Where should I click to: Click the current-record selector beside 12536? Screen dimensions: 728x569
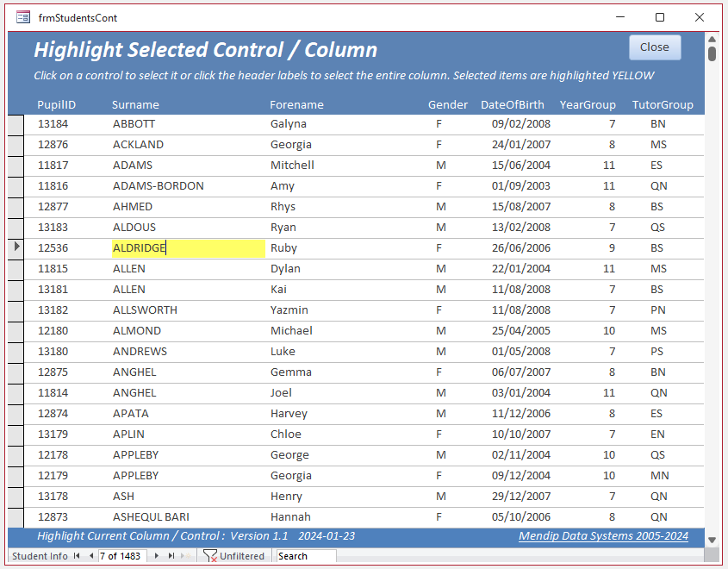tap(16, 247)
